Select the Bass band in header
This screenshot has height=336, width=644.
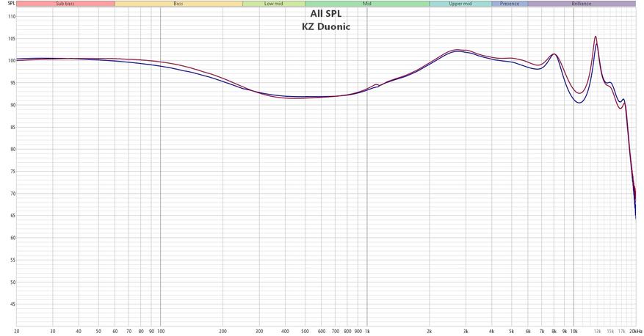point(178,4)
